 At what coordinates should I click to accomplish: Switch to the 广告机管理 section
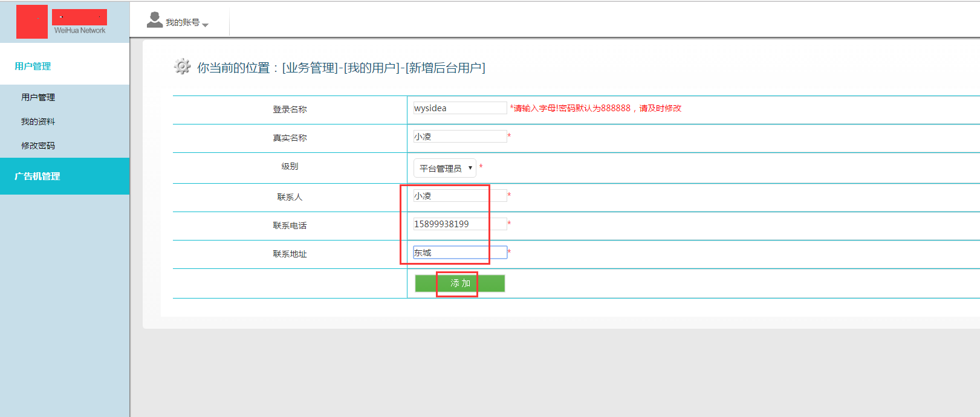[37, 176]
